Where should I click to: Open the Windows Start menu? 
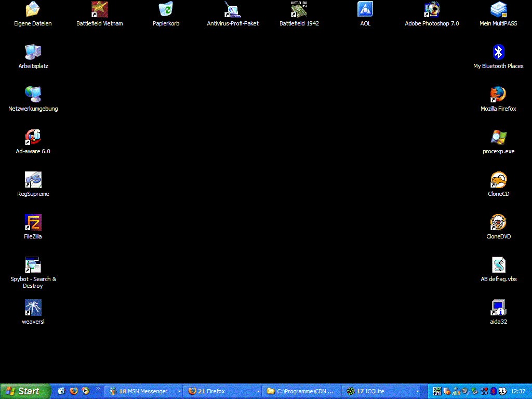click(x=24, y=391)
